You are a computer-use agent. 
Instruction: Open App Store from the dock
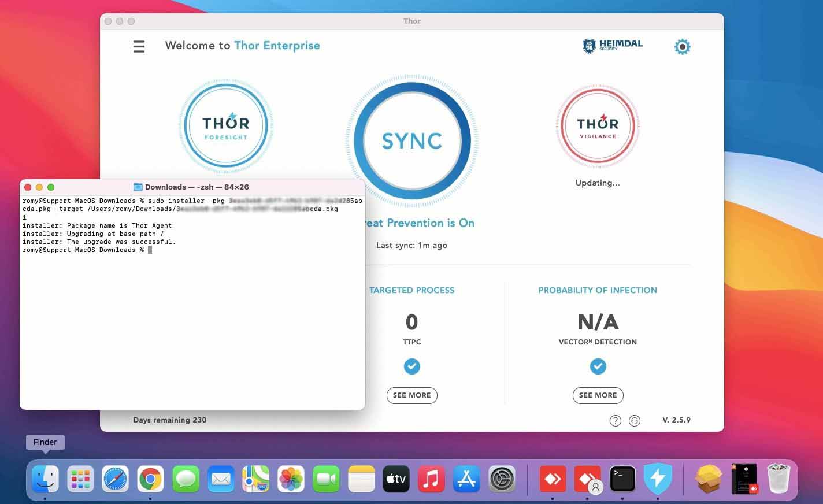[x=466, y=479]
